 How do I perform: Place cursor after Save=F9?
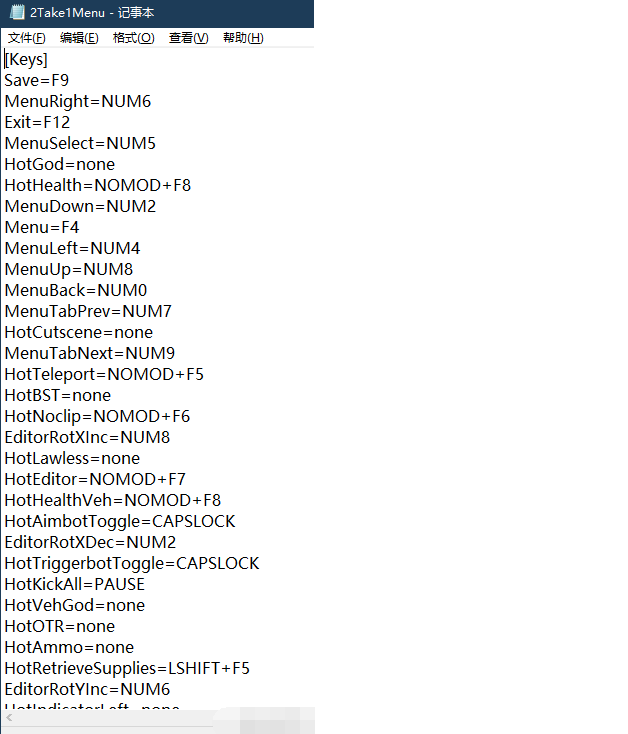[69, 81]
